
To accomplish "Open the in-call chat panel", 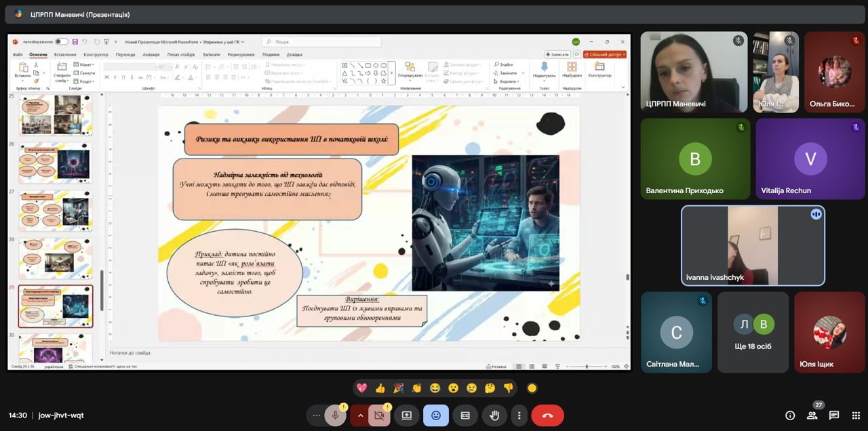I will click(834, 415).
